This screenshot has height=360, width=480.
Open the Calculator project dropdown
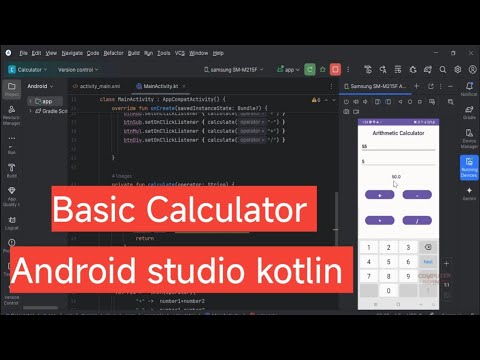point(28,69)
